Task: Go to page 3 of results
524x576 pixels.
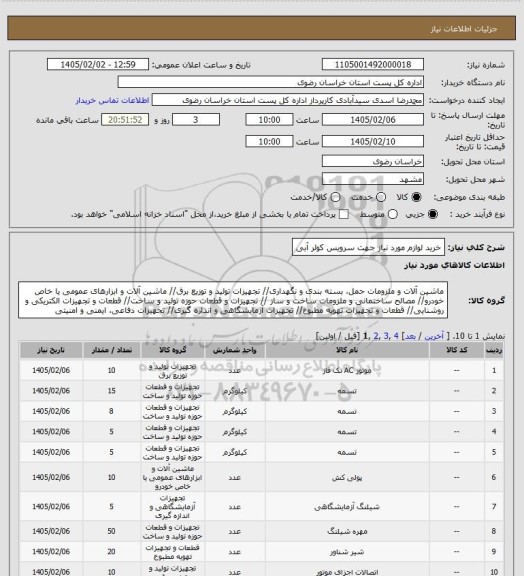Action: coord(386,336)
